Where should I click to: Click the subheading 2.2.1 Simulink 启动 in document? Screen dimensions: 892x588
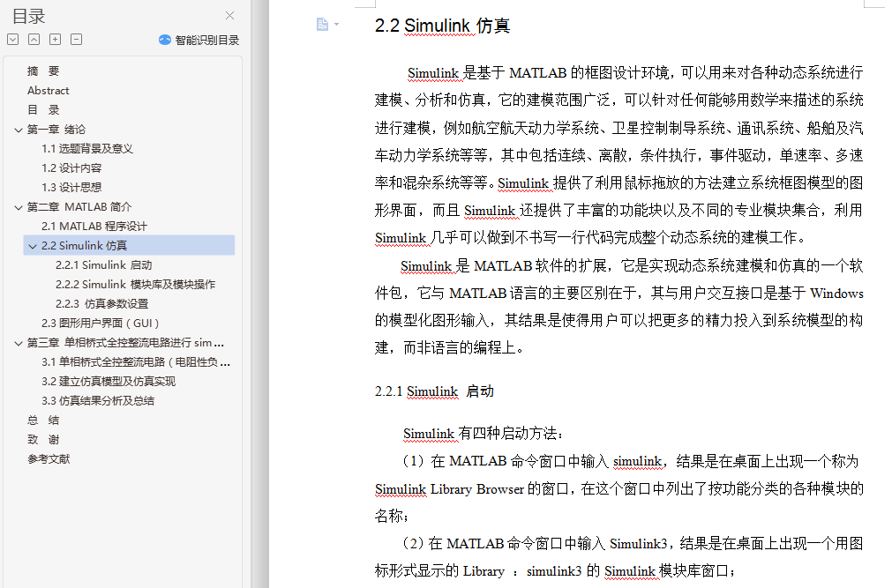tap(434, 391)
